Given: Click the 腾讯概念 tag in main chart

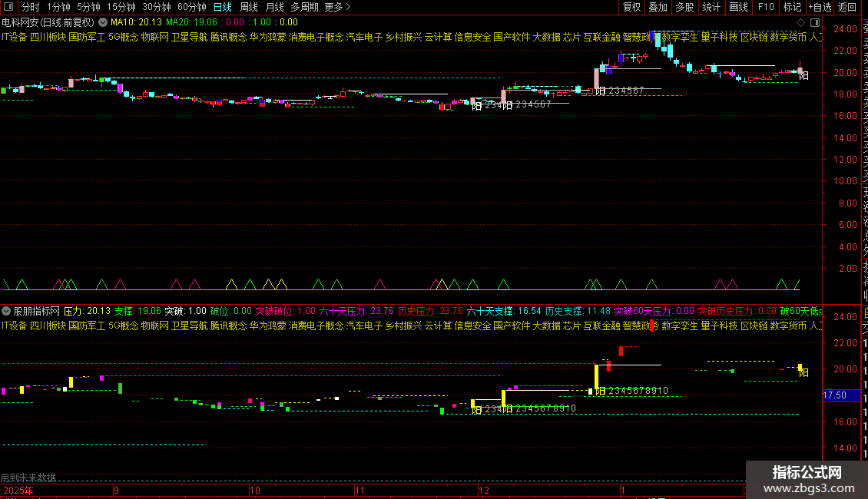Looking at the screenshot, I should pos(229,37).
